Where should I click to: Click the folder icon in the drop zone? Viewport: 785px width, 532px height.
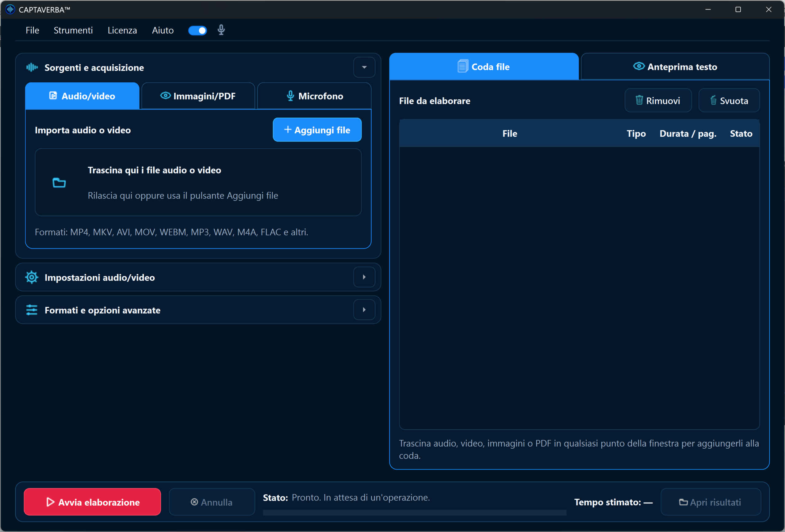(59, 183)
